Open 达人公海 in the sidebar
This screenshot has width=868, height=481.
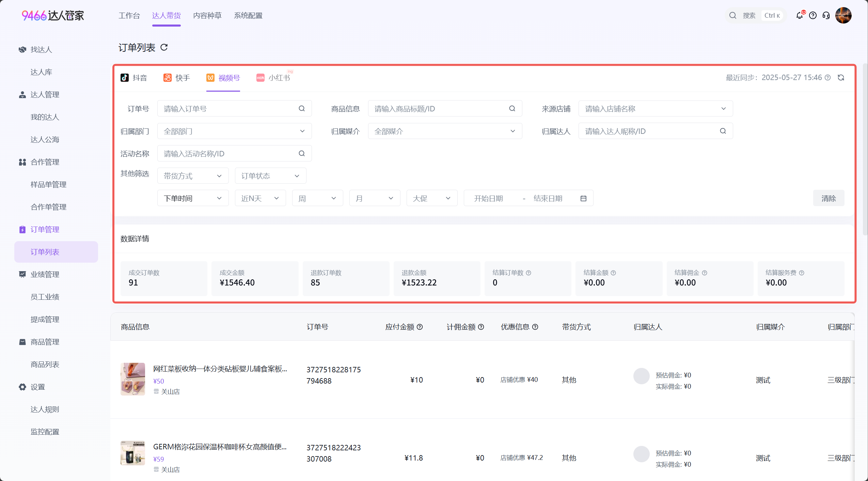[45, 140]
